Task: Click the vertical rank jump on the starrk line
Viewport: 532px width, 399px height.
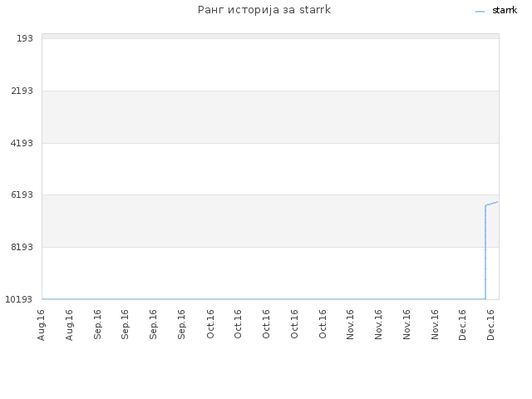Action: click(485, 253)
